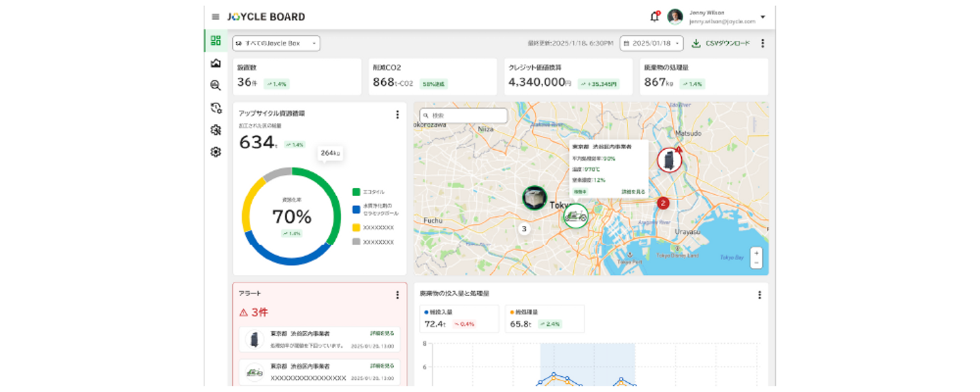Screen dimensions: 980x392
Task: Expand the Jenny Wilson account menu arrow
Action: (x=763, y=17)
